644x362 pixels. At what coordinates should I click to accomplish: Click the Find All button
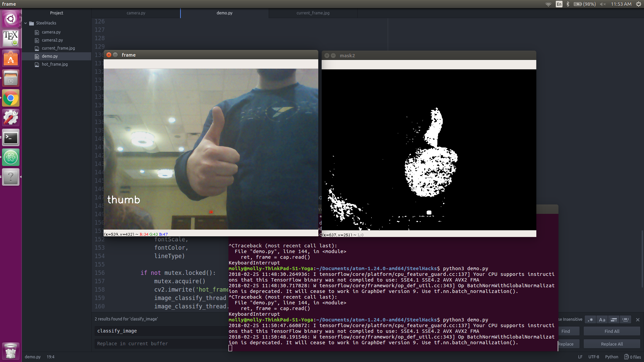[612, 331]
